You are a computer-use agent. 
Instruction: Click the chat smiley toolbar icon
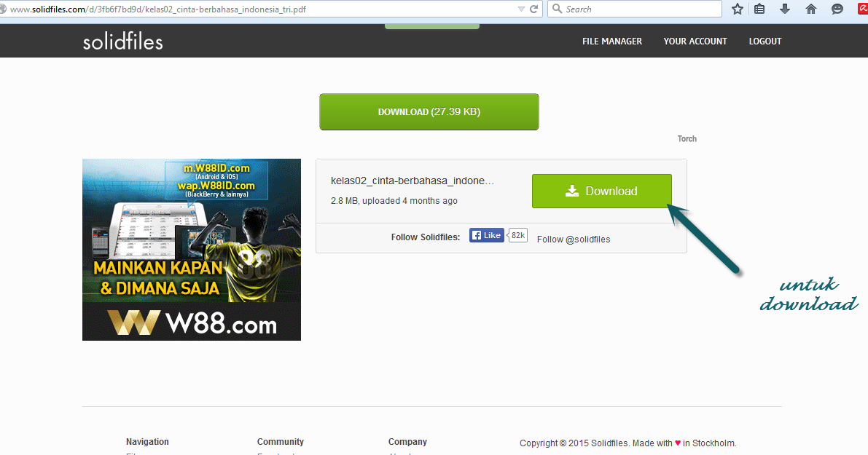(x=837, y=9)
